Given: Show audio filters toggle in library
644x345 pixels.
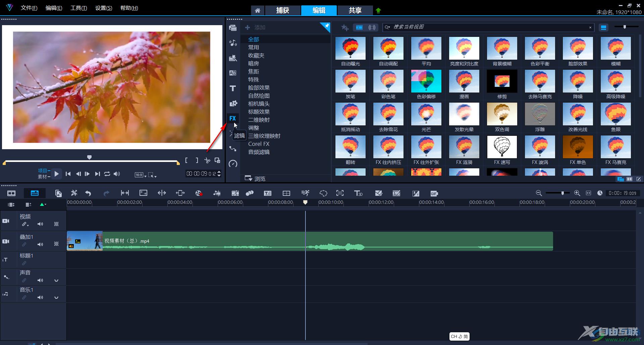Looking at the screenshot, I should click(372, 27).
